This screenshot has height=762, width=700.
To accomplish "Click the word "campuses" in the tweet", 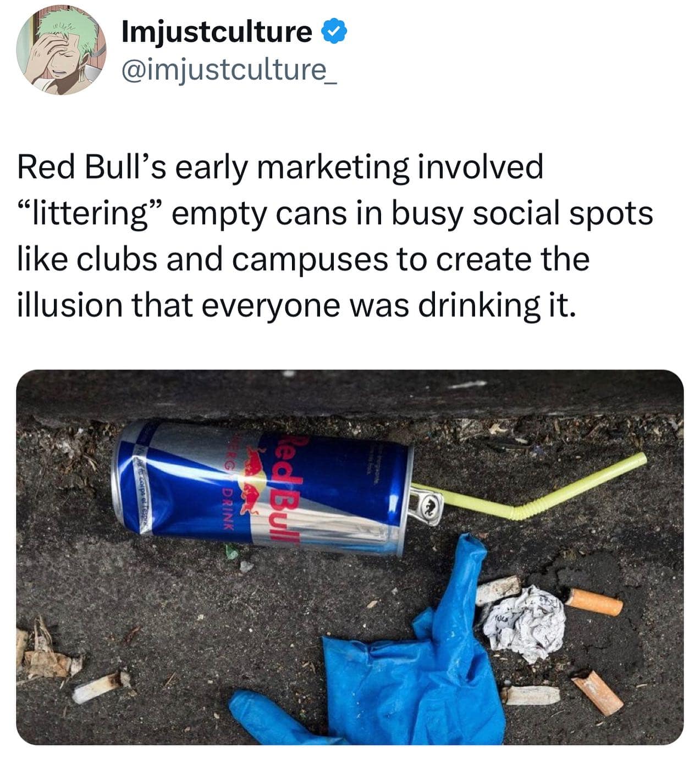I will click(x=310, y=259).
